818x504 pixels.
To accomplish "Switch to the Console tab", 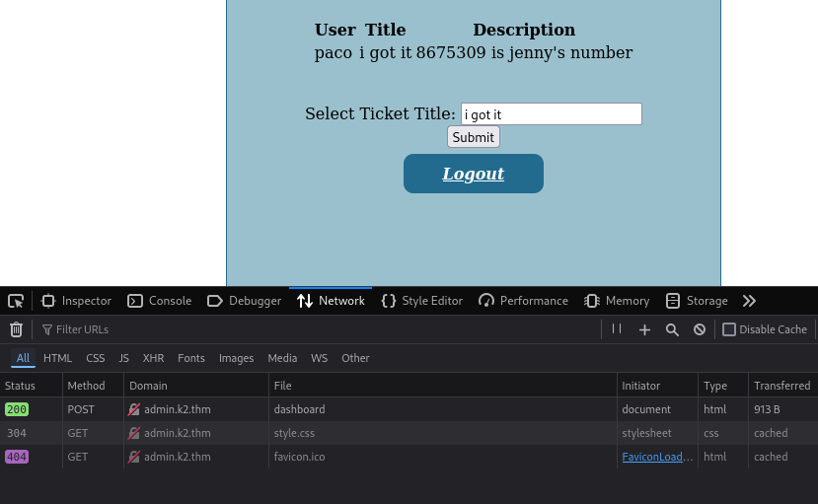I will pyautogui.click(x=160, y=301).
